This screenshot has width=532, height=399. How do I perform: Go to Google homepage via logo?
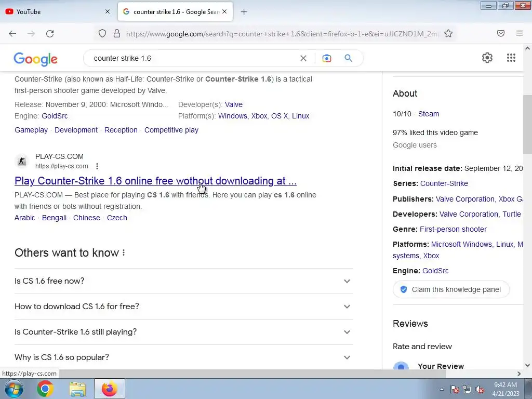point(36,59)
